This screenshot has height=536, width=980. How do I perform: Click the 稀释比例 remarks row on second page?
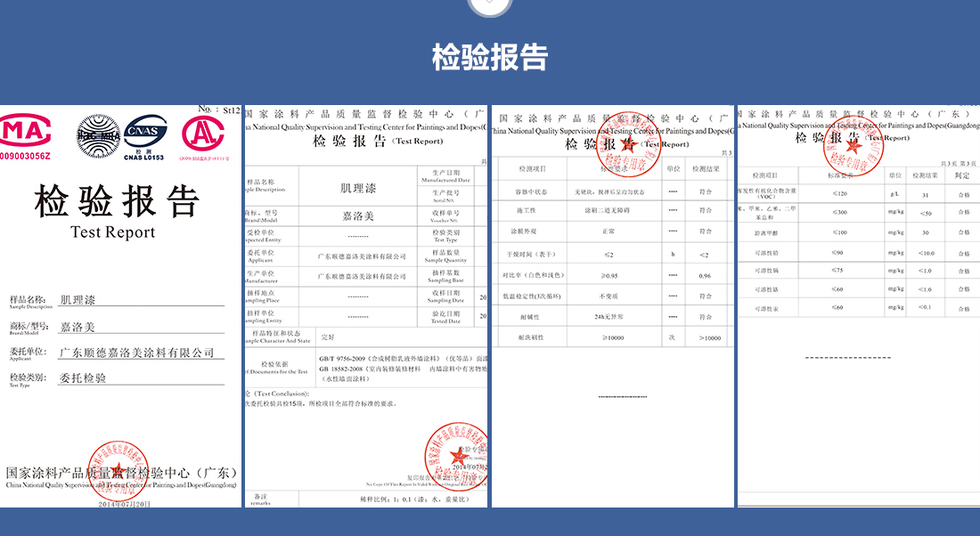tap(413, 499)
